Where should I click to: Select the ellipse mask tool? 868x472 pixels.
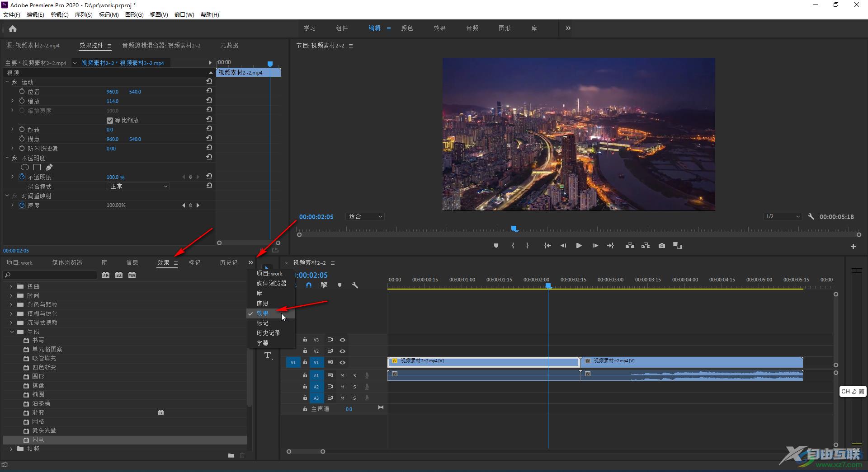(x=25, y=168)
